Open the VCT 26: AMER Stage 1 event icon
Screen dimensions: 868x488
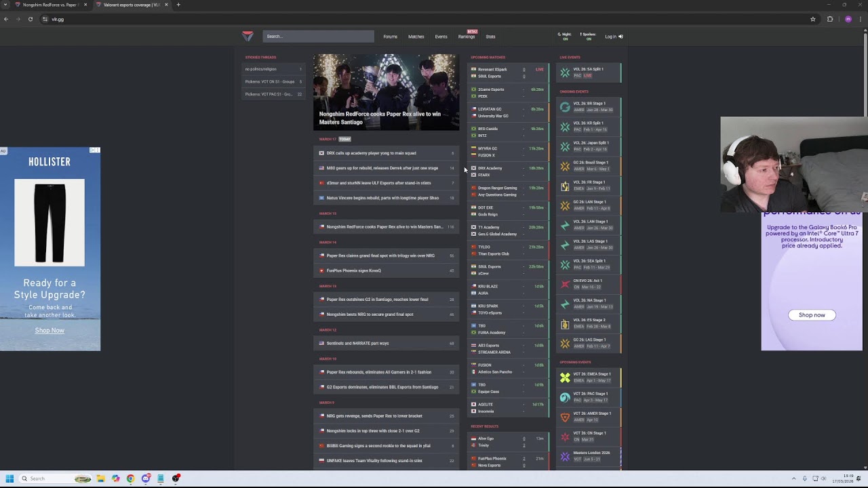coord(565,417)
